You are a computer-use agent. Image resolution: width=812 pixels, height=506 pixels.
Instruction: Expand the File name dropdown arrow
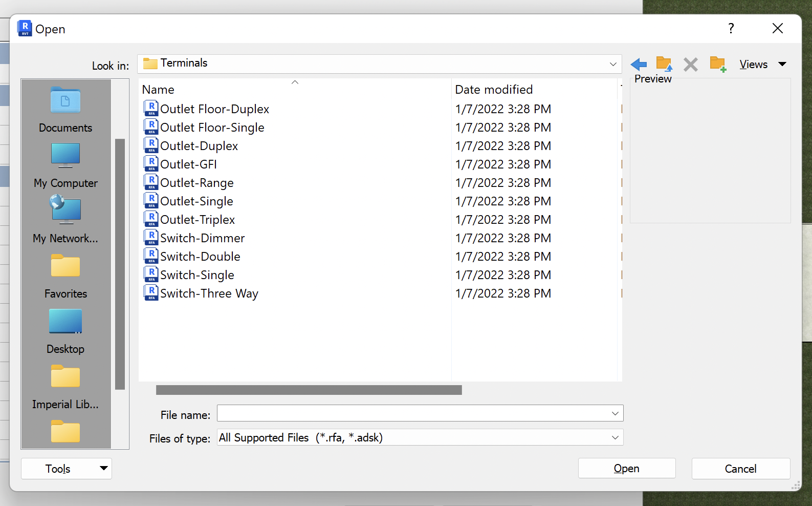tap(615, 413)
